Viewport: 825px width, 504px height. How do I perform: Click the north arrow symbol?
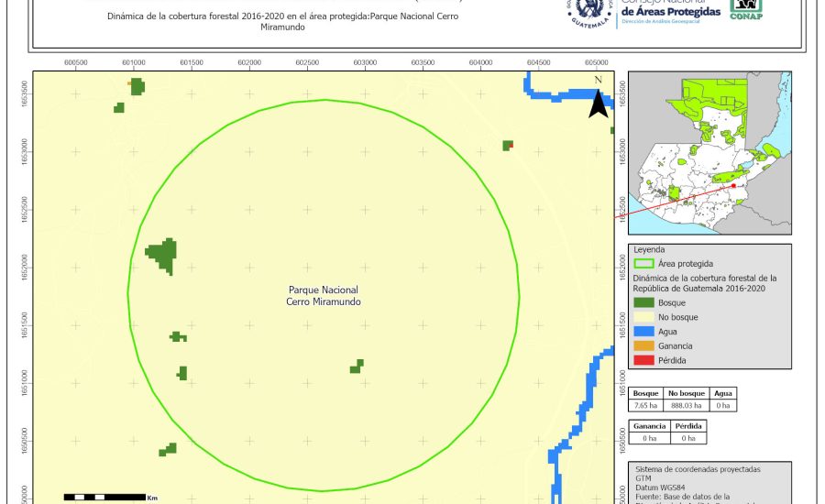(598, 101)
